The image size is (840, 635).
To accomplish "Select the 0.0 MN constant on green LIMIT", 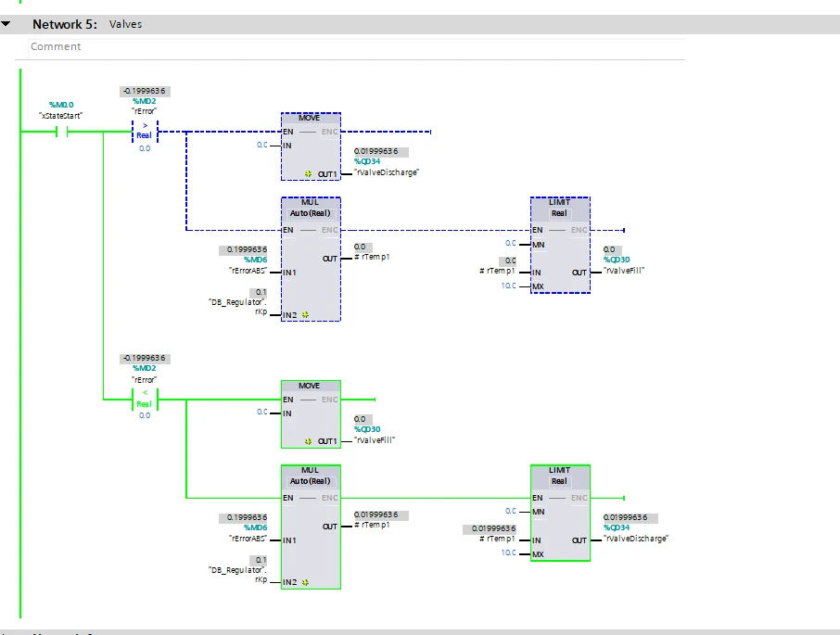I will coord(511,511).
